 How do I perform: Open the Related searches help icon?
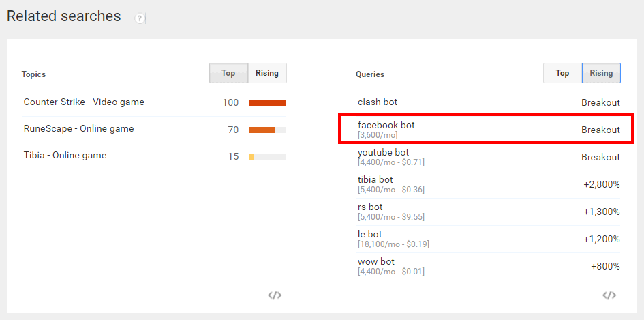coord(140,18)
